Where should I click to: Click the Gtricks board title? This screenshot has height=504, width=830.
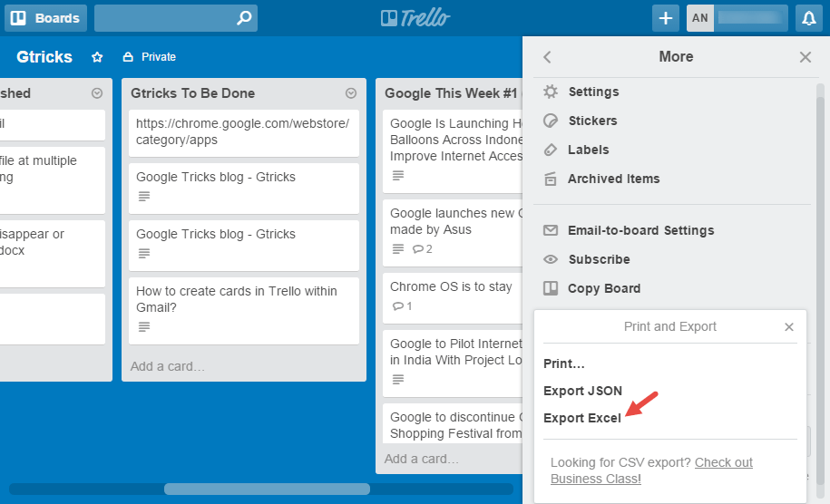coord(44,56)
